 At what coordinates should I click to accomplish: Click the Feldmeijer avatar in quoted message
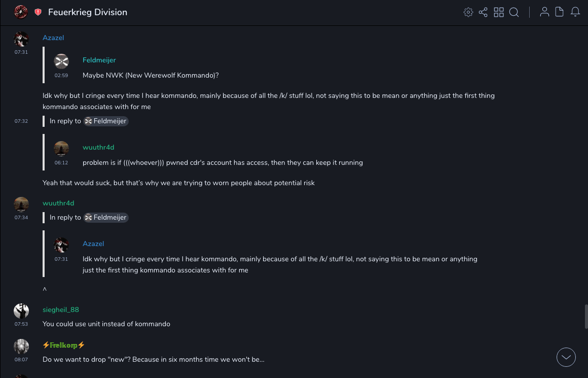61,61
